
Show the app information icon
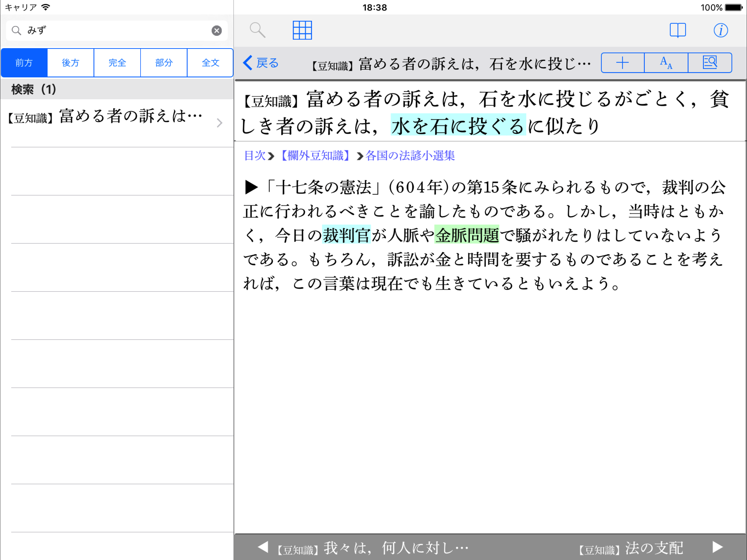point(720,30)
